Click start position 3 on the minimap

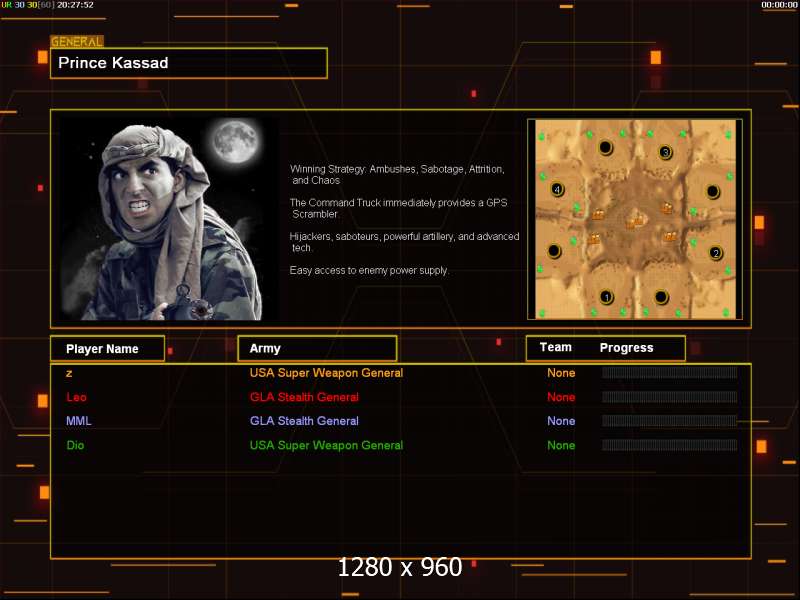[x=665, y=152]
